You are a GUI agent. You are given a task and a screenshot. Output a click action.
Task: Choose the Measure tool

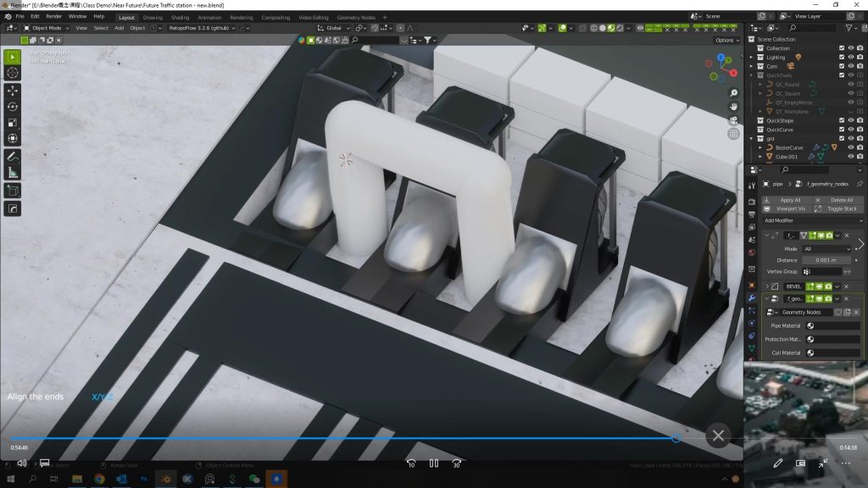click(x=13, y=173)
